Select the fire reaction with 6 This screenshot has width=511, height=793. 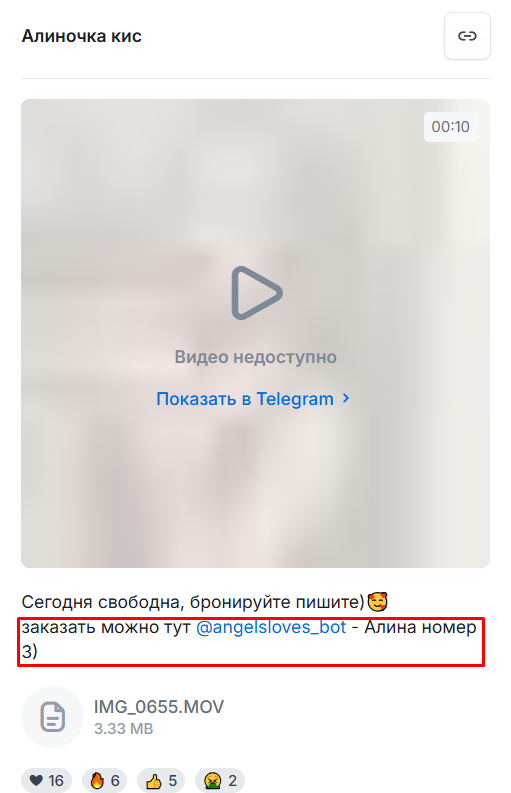(104, 780)
